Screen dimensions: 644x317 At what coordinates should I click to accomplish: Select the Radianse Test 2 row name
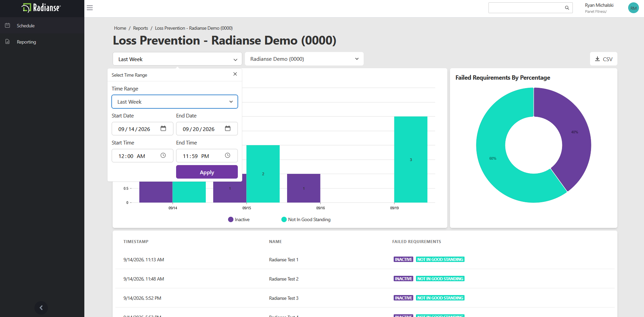[284, 279]
